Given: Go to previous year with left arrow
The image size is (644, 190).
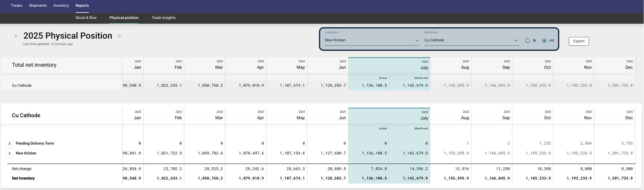Looking at the screenshot, I should coord(16,36).
